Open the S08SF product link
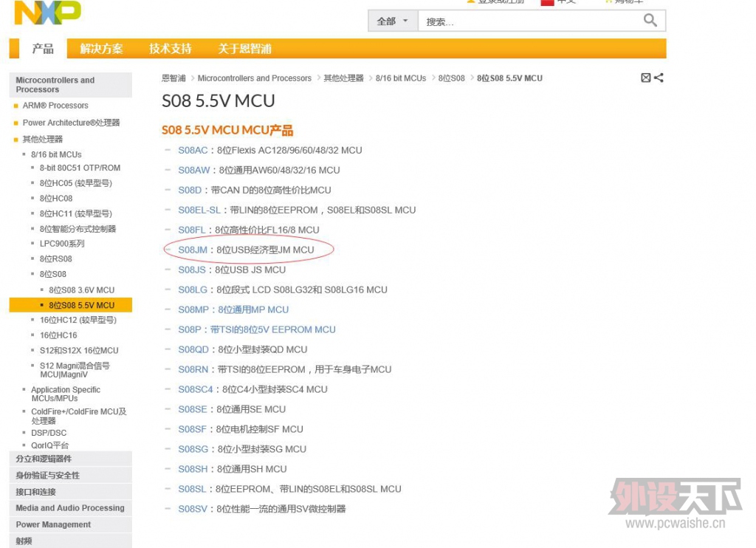756x548 pixels. pyautogui.click(x=192, y=429)
